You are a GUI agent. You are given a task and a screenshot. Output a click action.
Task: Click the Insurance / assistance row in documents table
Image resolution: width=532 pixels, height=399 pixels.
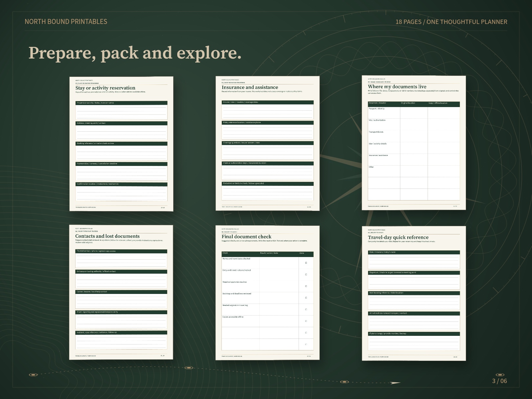pyautogui.click(x=414, y=160)
